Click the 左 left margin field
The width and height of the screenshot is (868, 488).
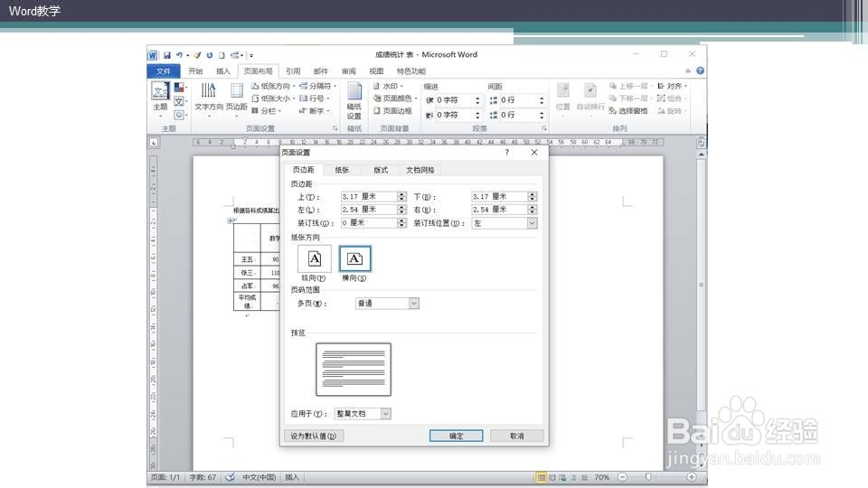(x=369, y=210)
